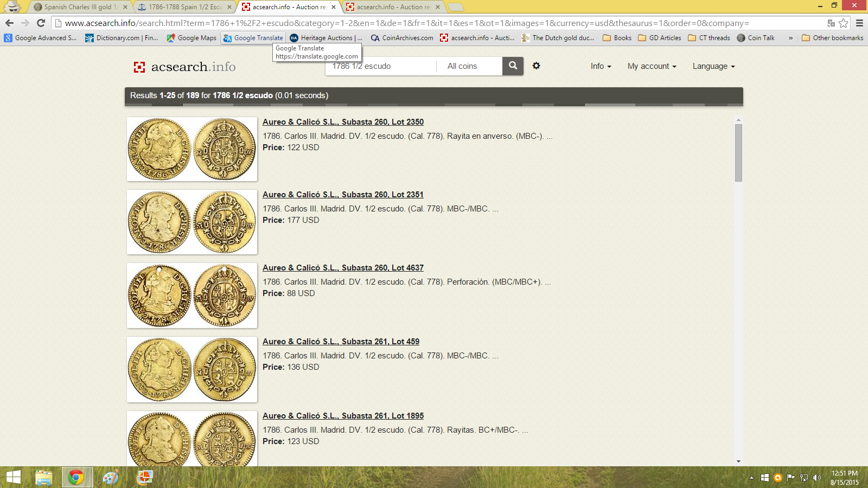Open Subasta 260, Lot 2350 link
The image size is (868, 488).
tap(343, 122)
